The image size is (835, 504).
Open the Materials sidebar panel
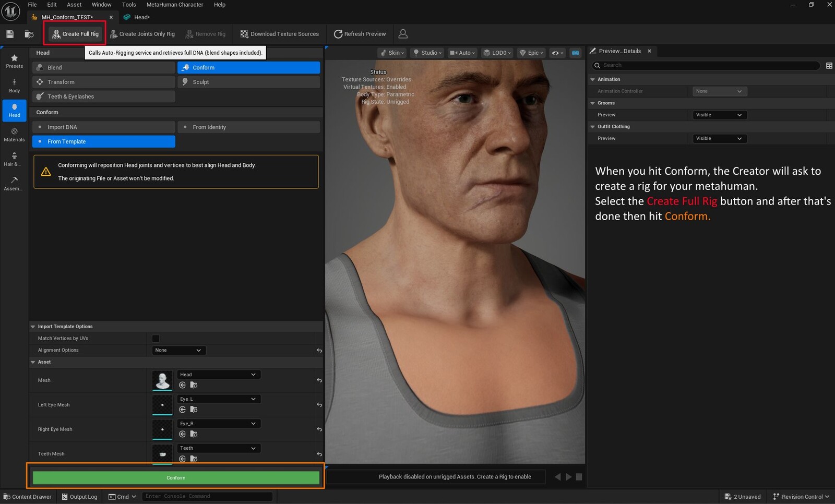14,135
